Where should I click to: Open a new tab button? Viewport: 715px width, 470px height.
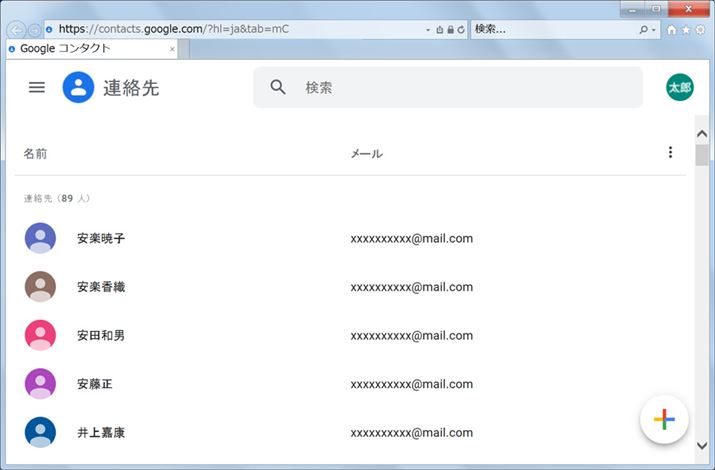pyautogui.click(x=184, y=49)
